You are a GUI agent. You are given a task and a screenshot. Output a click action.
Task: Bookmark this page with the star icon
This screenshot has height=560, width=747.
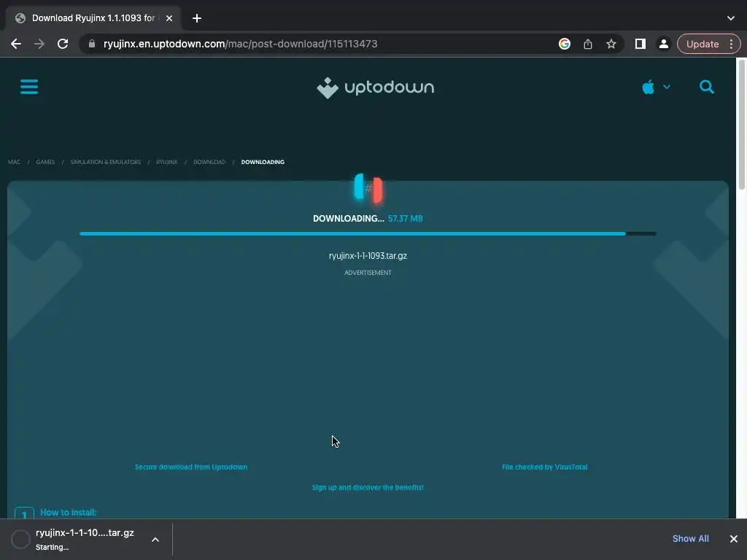(611, 44)
